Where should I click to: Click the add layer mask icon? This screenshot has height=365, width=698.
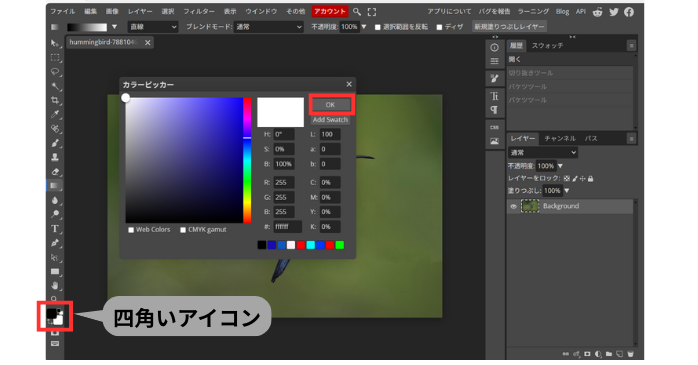pyautogui.click(x=587, y=354)
